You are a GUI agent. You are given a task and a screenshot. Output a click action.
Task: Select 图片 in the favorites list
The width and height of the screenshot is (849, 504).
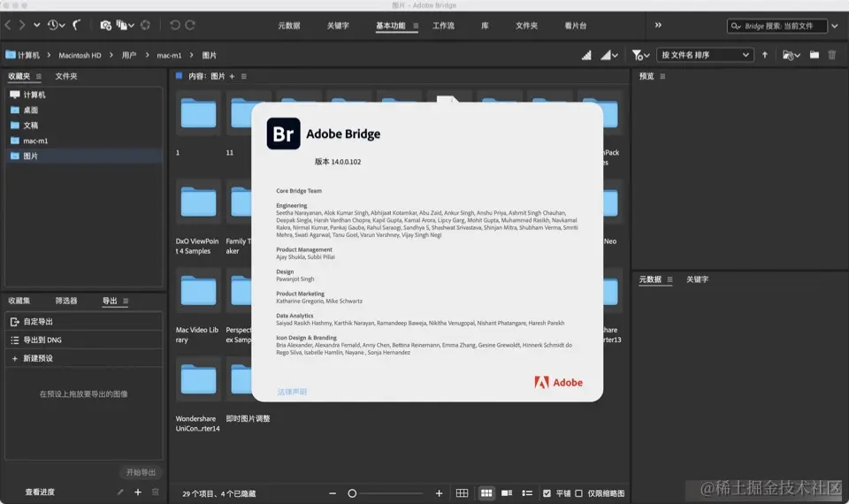84,156
